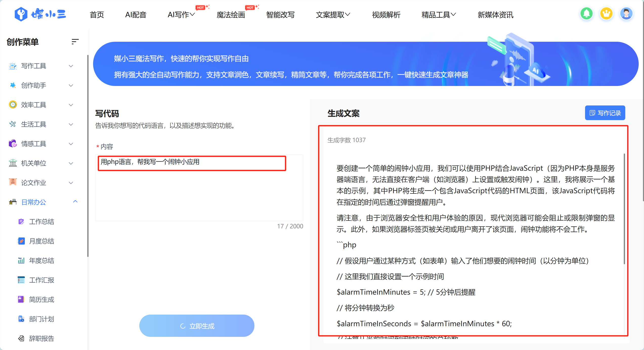The width and height of the screenshot is (644, 350).
Task: Select 简历生成 in the sidebar
Action: [x=42, y=299]
